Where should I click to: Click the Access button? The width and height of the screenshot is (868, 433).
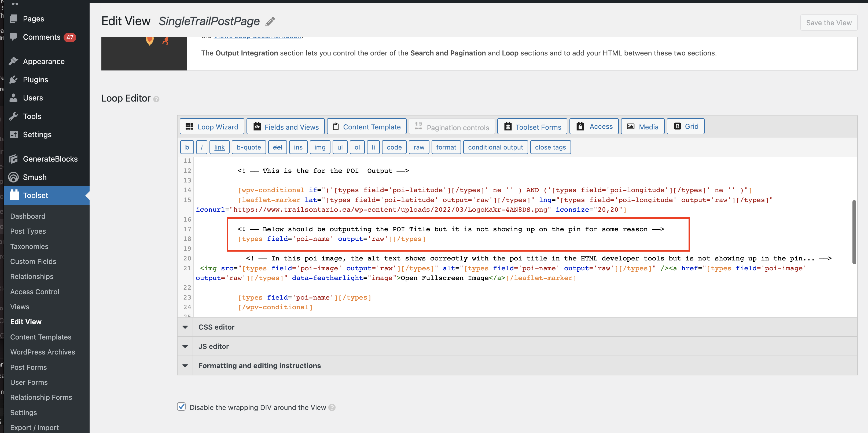coord(594,126)
